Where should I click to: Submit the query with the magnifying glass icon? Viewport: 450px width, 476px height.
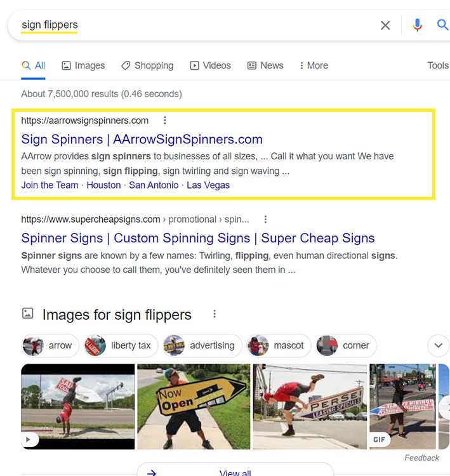(442, 25)
